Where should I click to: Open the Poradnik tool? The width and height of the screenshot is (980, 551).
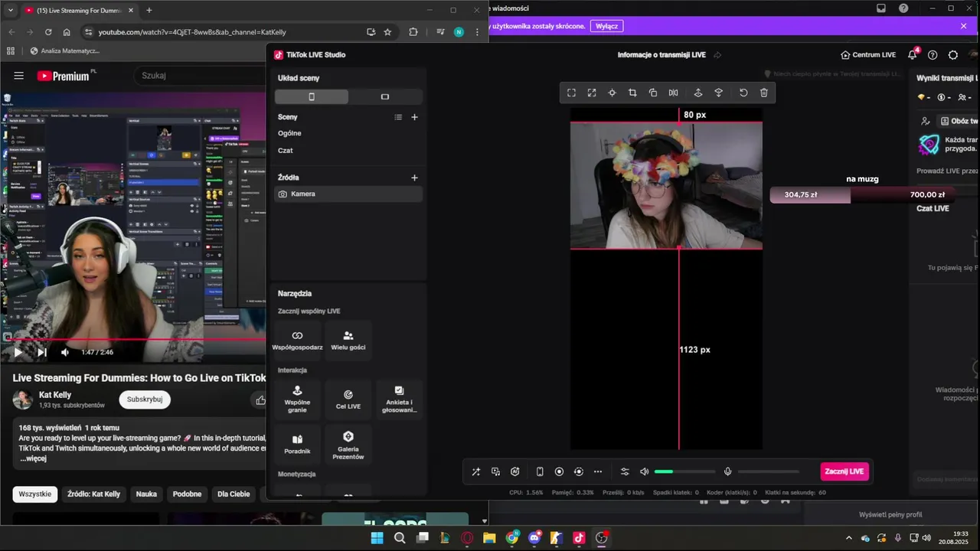(297, 444)
